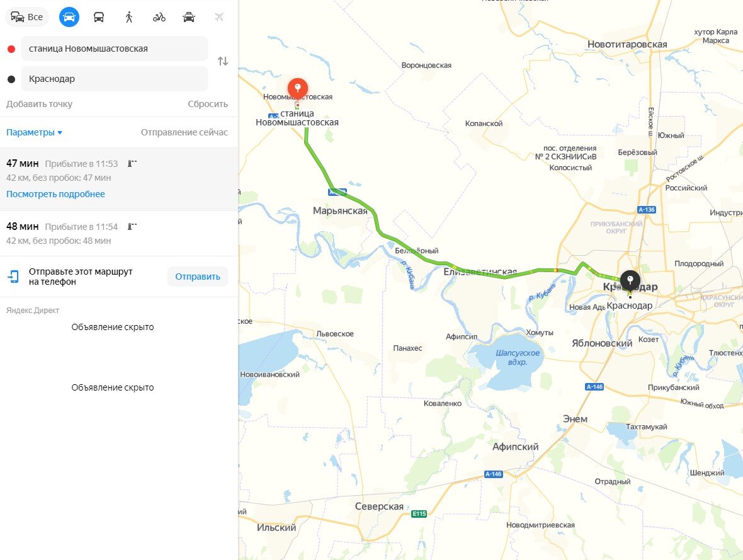This screenshot has width=743, height=560.
Task: Select the 'Все' all transport modes tab
Action: [27, 17]
